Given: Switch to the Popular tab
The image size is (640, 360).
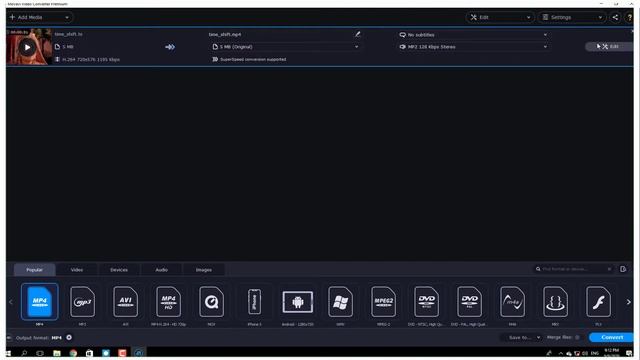Looking at the screenshot, I should pyautogui.click(x=34, y=270).
